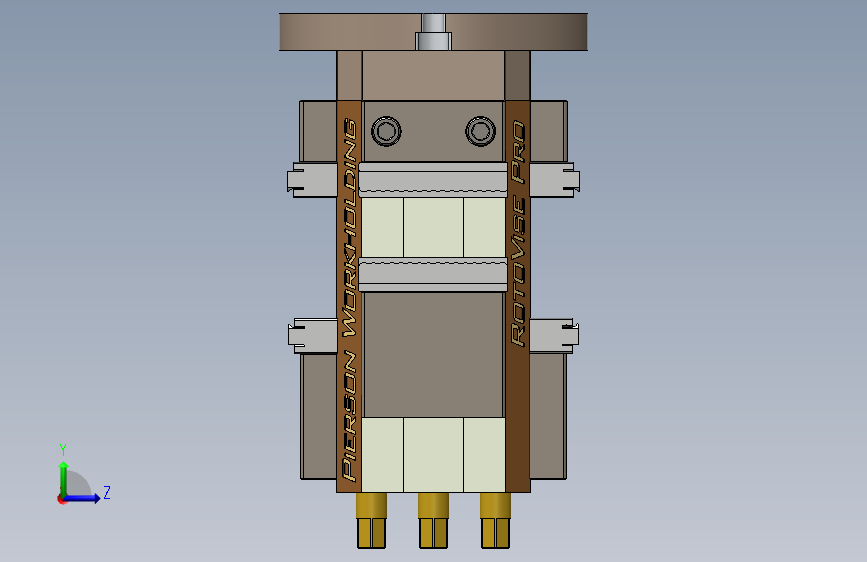Select the upper-left side clamp bracket
The height and width of the screenshot is (562, 867).
pyautogui.click(x=312, y=180)
